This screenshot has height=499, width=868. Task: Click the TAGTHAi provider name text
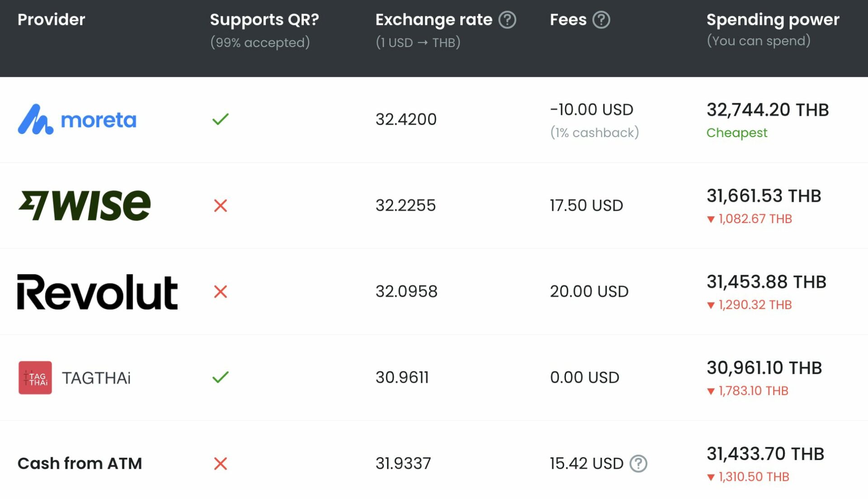(96, 378)
